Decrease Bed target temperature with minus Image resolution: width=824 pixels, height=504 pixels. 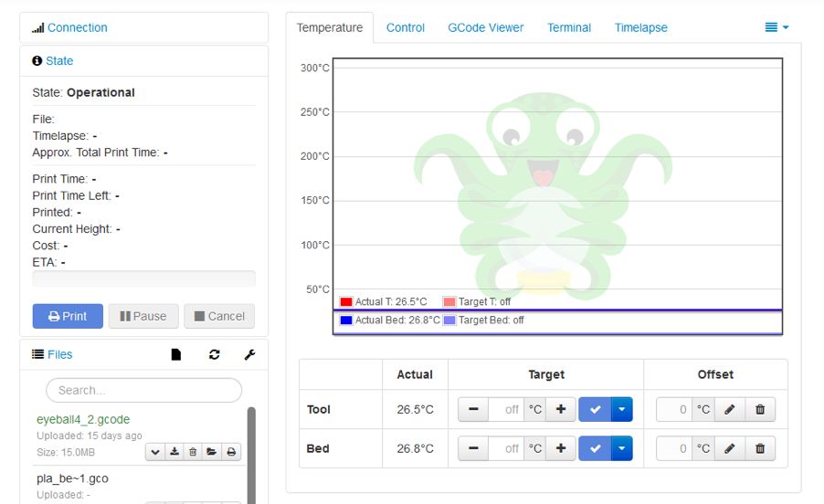[x=473, y=448]
